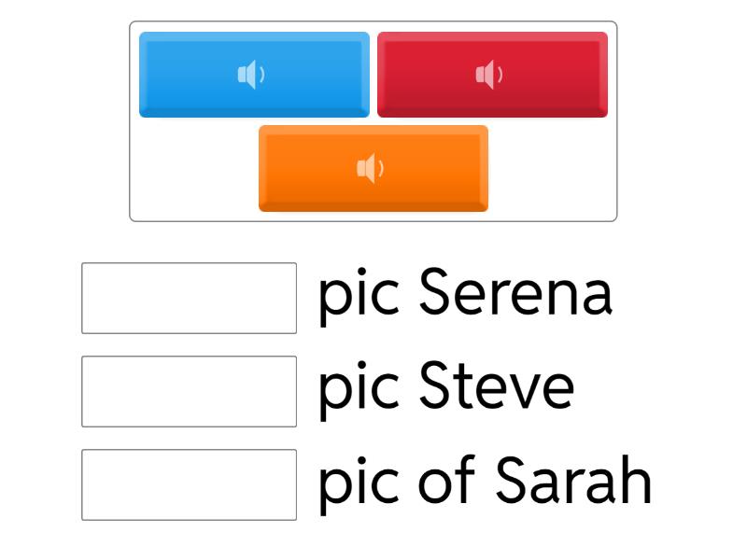Click the word "pic" before Steve
The width and height of the screenshot is (747, 560).
tap(359, 388)
